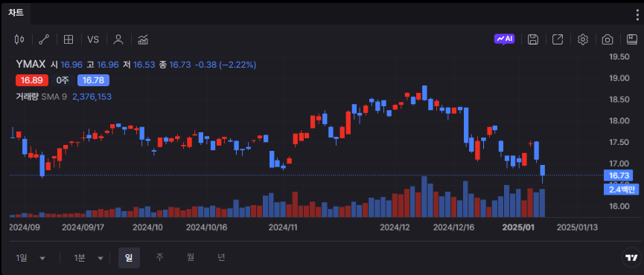The image size is (644, 275).
Task: Select the line drawing tool
Action: point(44,39)
